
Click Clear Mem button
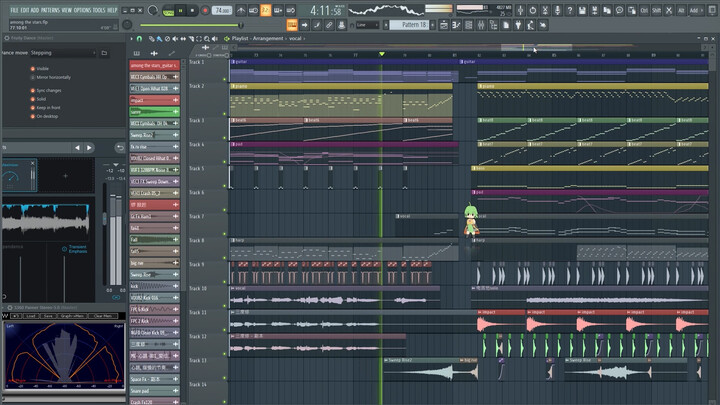(x=102, y=316)
